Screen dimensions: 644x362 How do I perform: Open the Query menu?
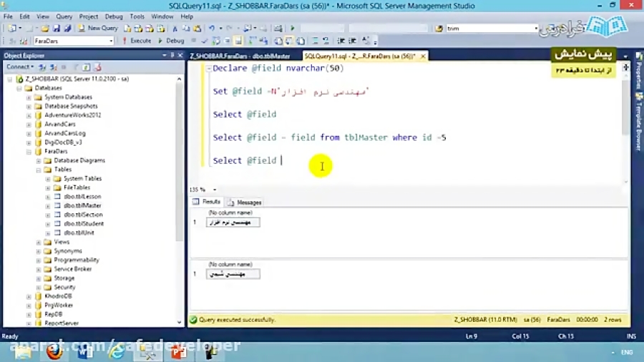pos(64,16)
